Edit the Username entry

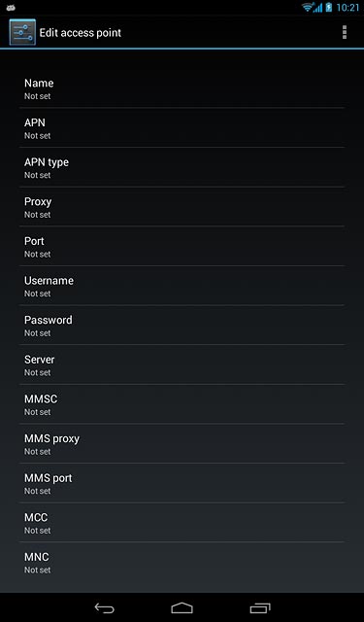pos(182,286)
